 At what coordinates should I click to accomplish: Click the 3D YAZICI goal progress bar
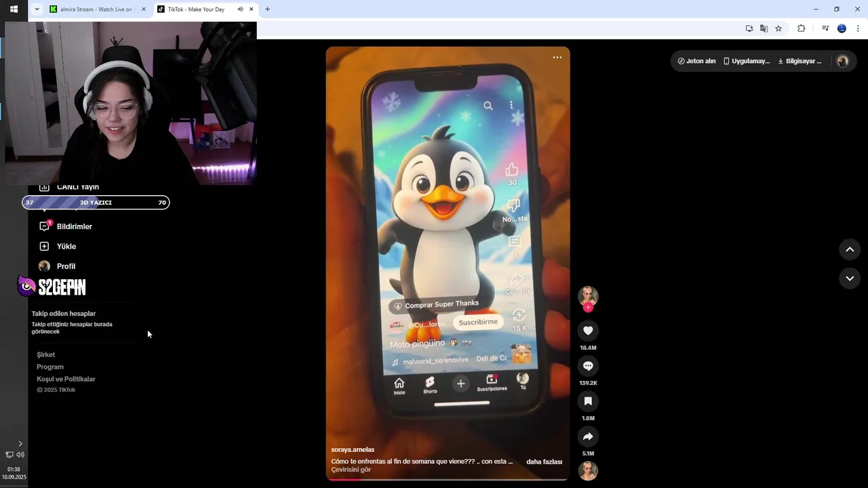[96, 203]
